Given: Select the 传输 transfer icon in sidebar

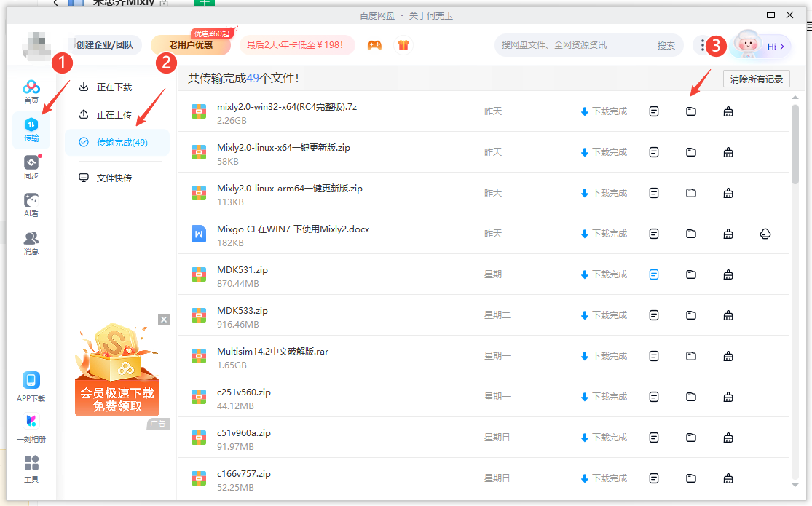Looking at the screenshot, I should [31, 130].
